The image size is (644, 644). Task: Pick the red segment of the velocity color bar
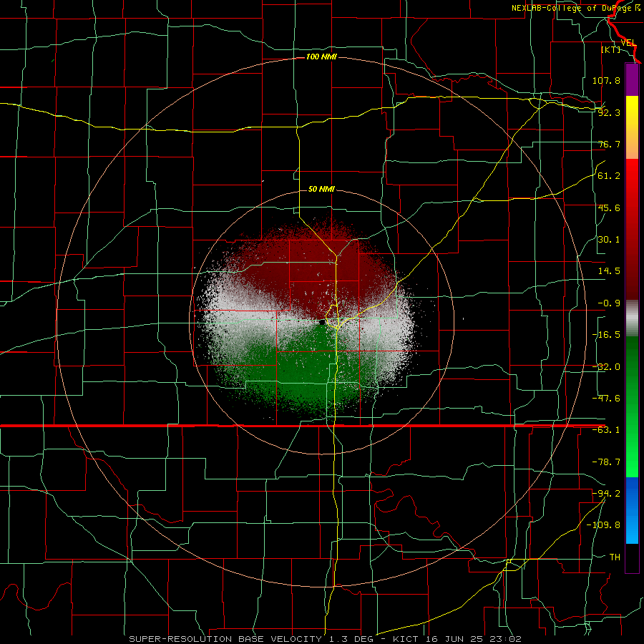[x=632, y=229]
